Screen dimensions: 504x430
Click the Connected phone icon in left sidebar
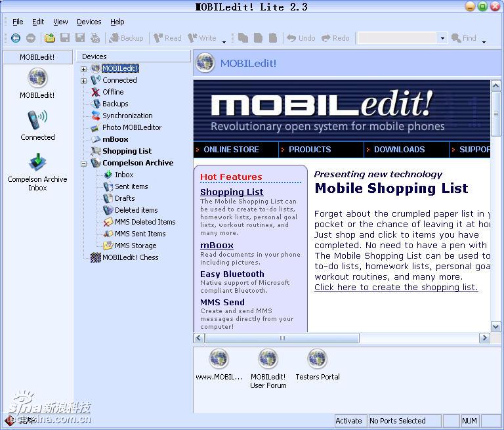[x=37, y=121]
